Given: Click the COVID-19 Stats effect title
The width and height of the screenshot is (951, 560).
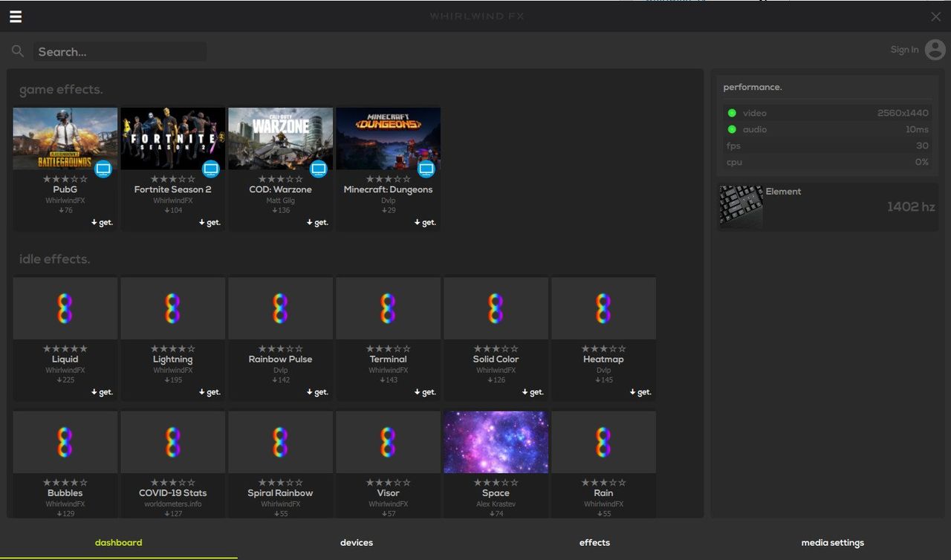Looking at the screenshot, I should tap(173, 493).
